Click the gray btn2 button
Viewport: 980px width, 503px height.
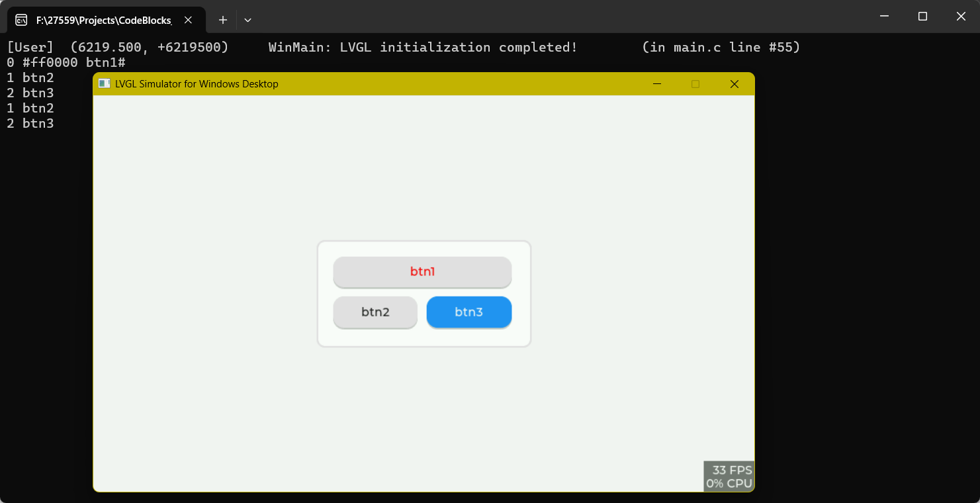(x=375, y=312)
